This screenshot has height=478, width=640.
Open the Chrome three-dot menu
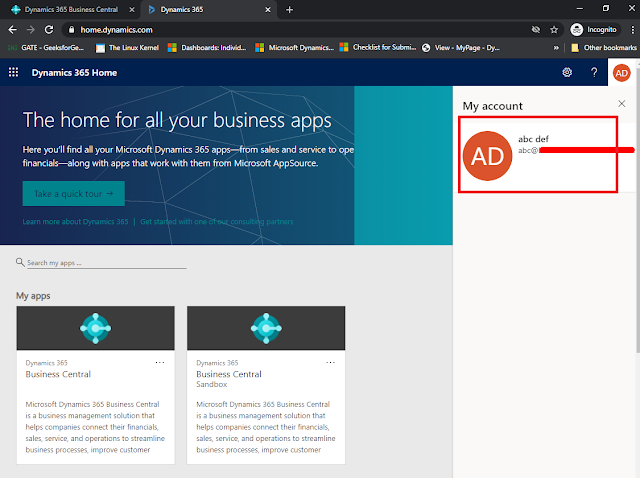tap(632, 30)
